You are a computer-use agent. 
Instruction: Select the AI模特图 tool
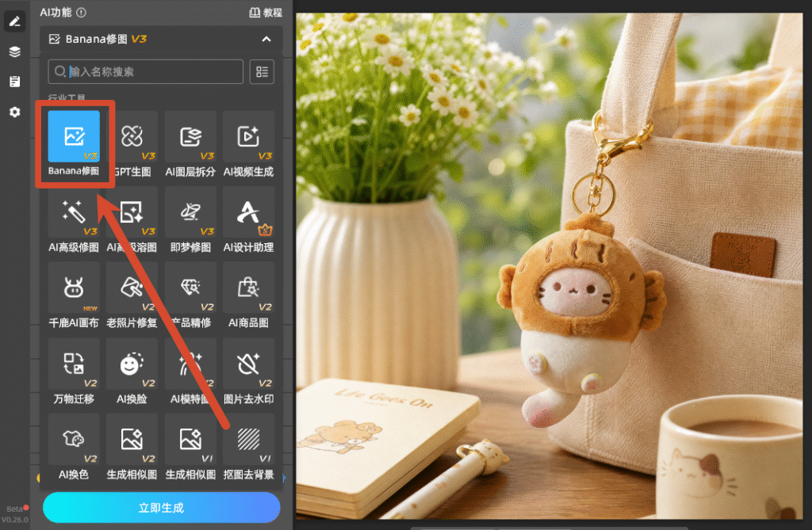click(x=190, y=371)
